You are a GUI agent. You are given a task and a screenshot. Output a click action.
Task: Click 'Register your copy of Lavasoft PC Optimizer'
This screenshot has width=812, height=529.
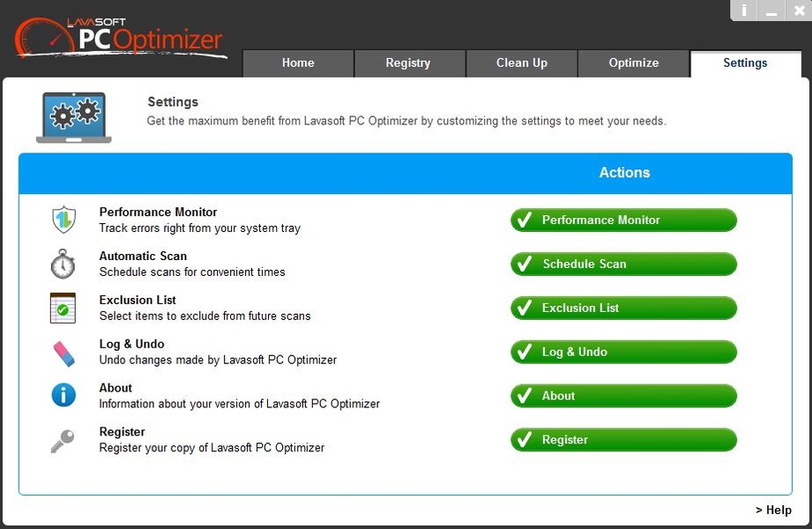coord(212,448)
